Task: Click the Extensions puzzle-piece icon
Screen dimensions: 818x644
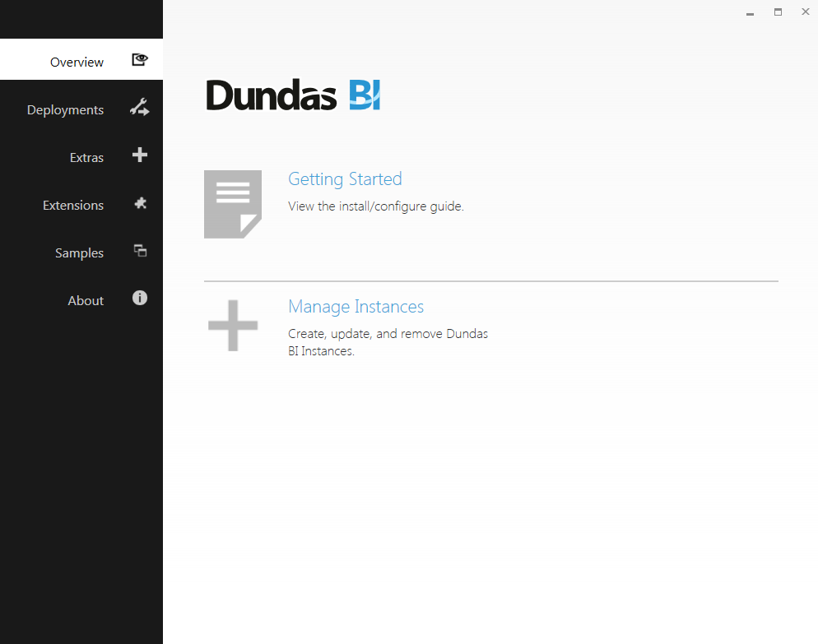Action: pos(141,203)
